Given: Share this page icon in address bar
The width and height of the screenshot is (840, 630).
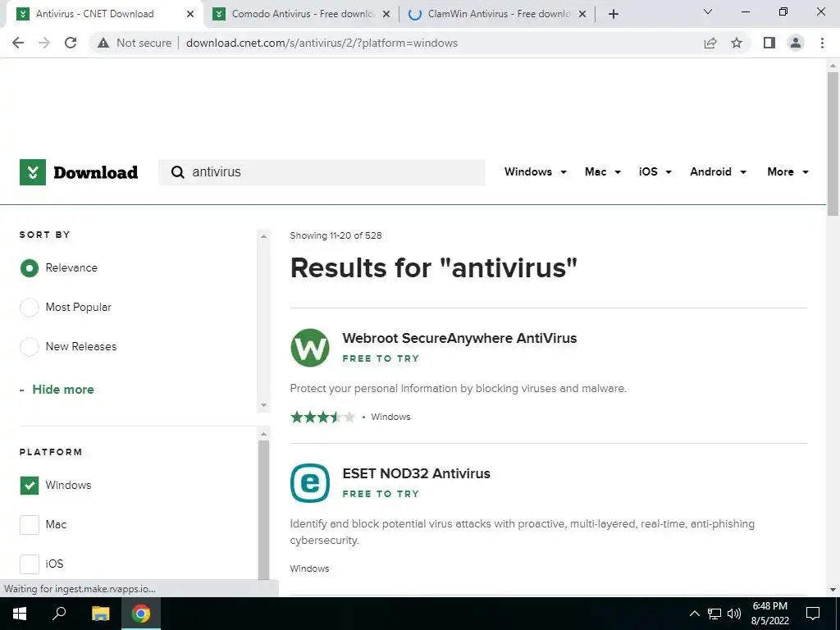Looking at the screenshot, I should click(710, 43).
